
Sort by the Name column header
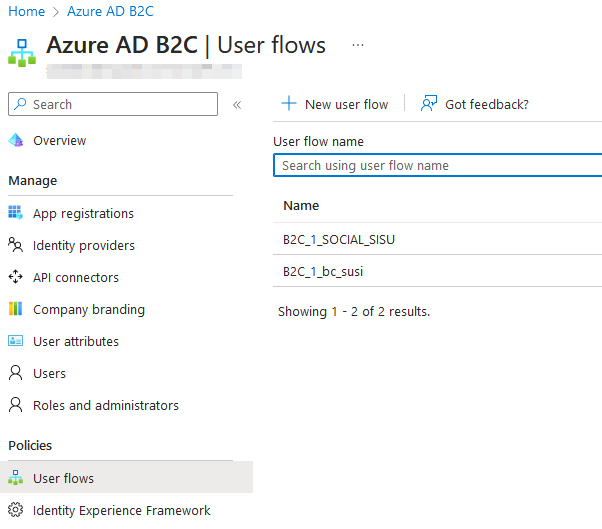tap(301, 205)
